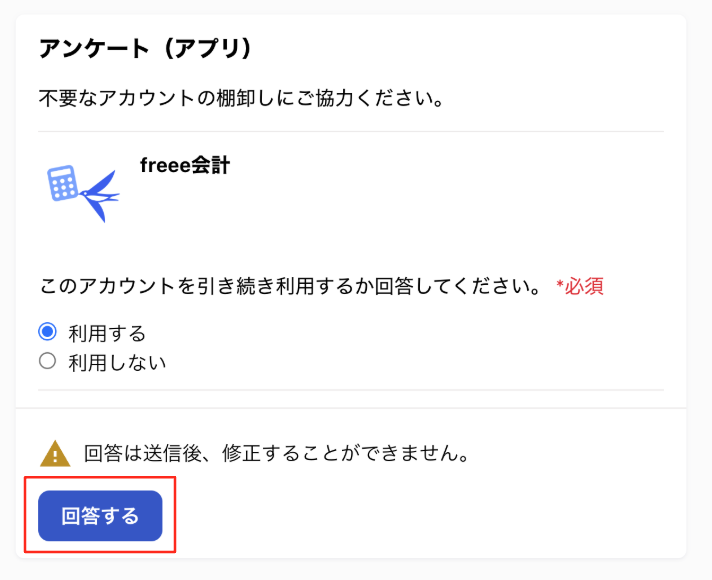
Task: Click the yellow warning triangle icon
Action: pos(55,453)
